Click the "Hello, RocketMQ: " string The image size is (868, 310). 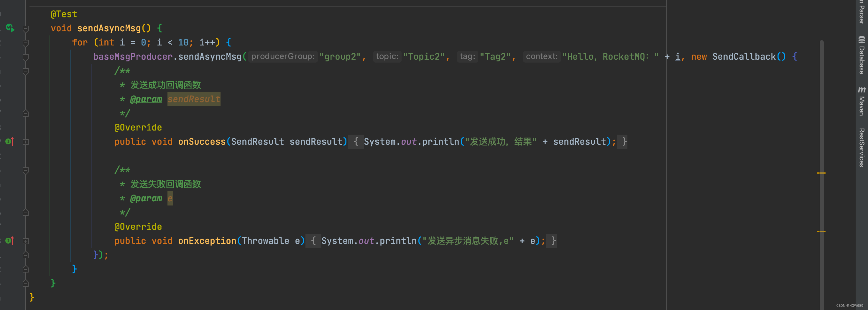pos(611,57)
